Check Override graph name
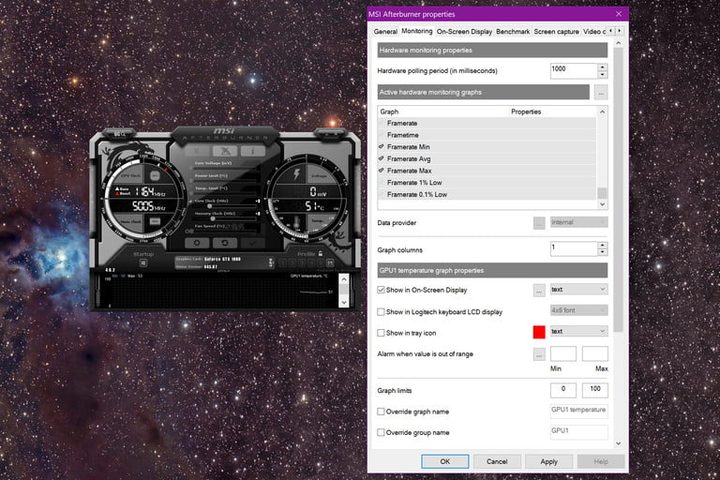 coord(381,412)
